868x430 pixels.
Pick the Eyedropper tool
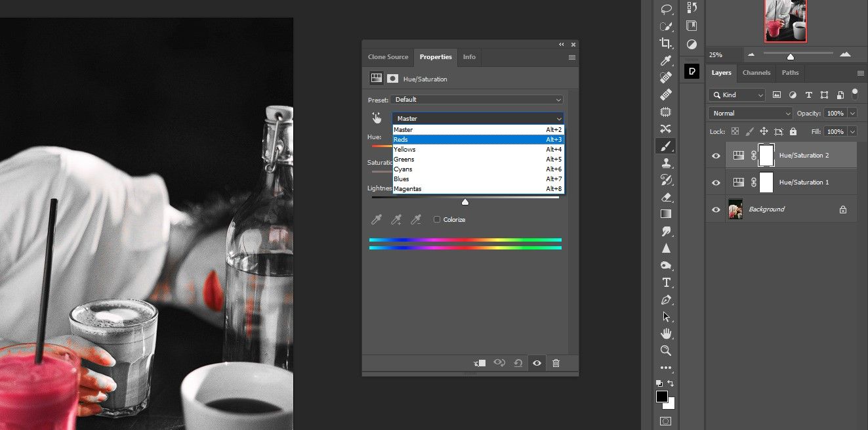pos(666,60)
